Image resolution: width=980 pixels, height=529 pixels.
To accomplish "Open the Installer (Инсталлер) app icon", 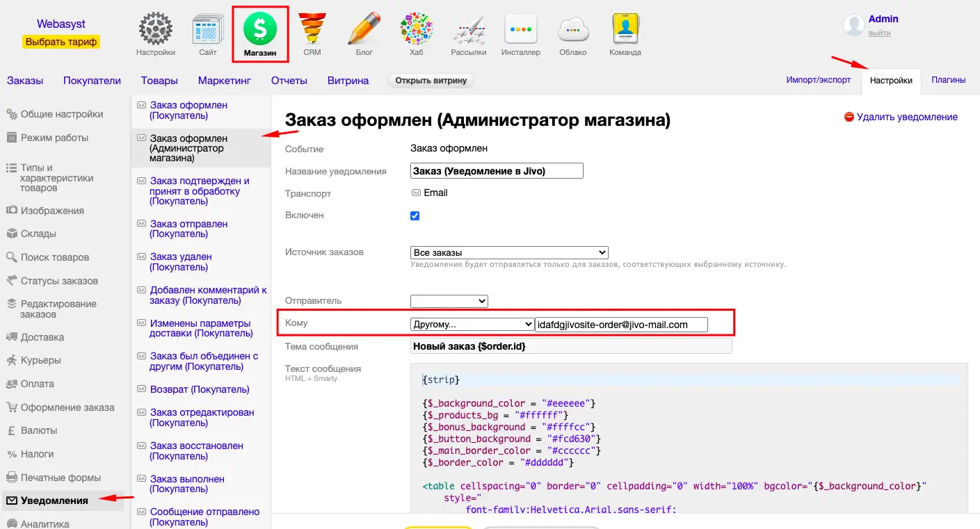I will click(520, 31).
